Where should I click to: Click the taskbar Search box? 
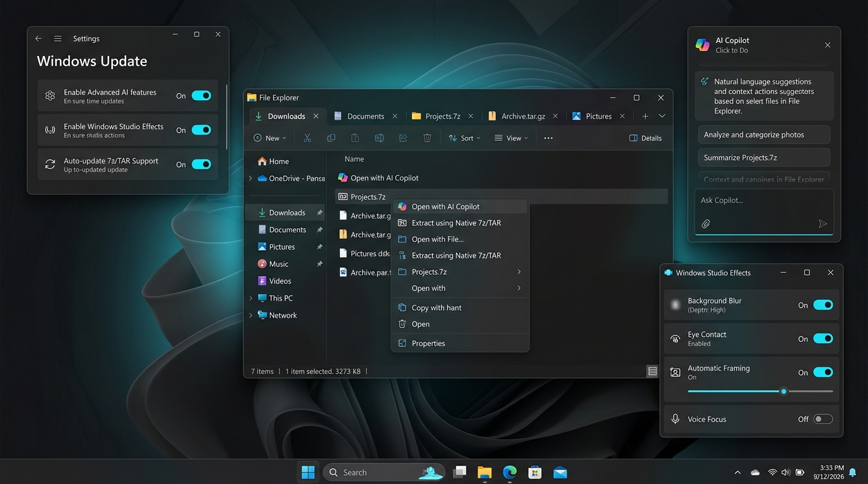click(384, 472)
